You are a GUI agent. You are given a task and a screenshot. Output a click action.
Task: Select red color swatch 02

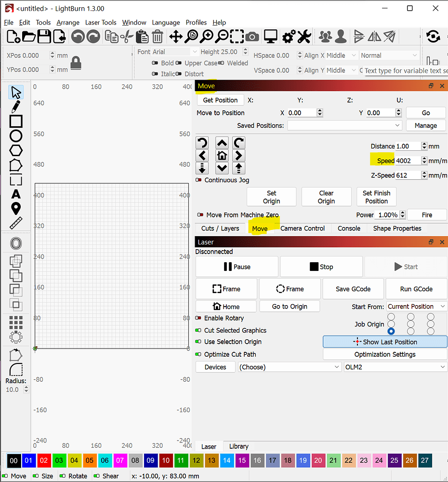tap(44, 460)
